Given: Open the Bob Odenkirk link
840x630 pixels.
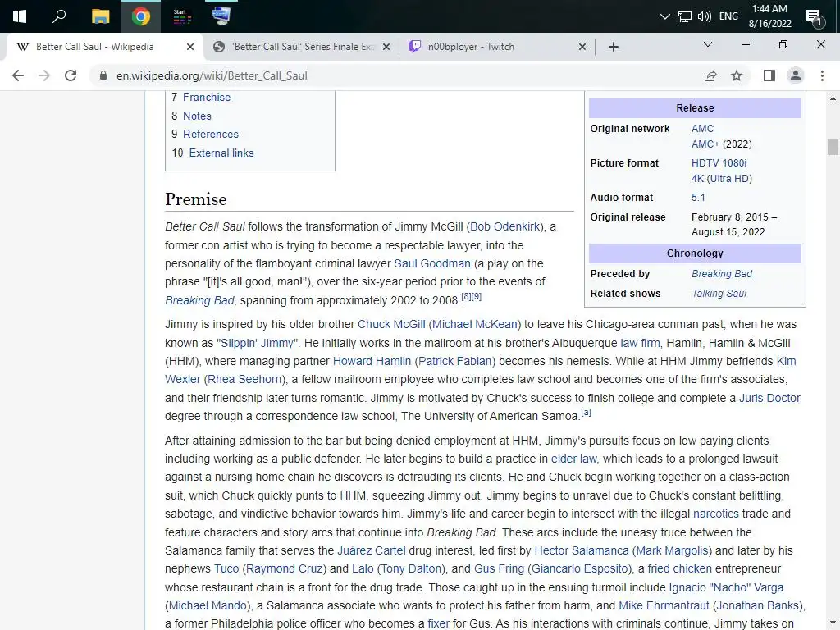Looking at the screenshot, I should (504, 226).
